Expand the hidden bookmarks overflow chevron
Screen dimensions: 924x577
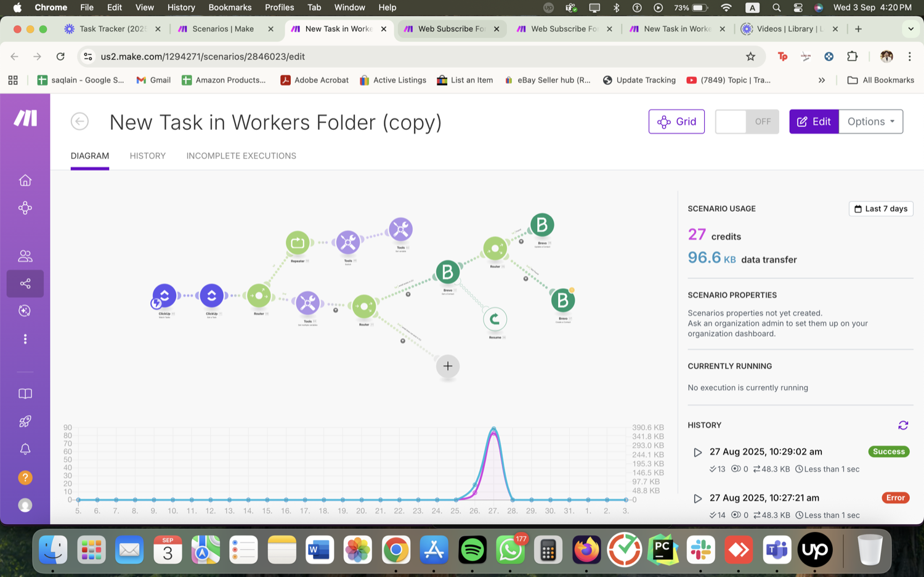point(821,80)
